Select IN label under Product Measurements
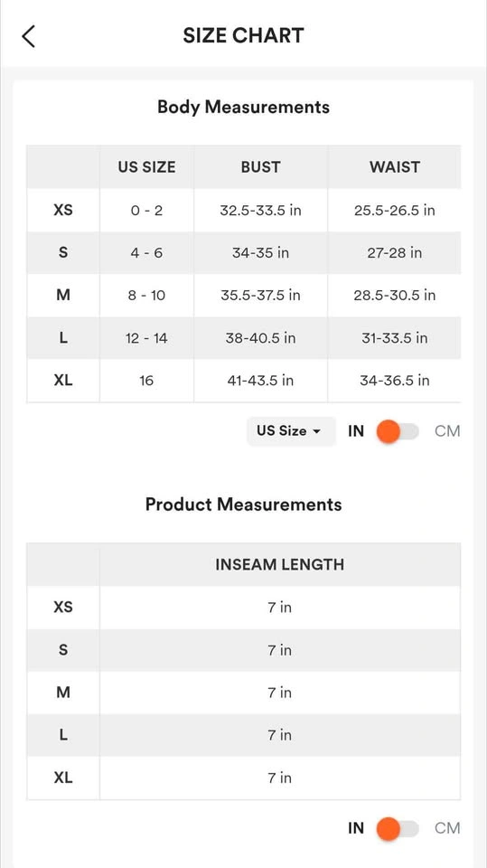 [356, 829]
